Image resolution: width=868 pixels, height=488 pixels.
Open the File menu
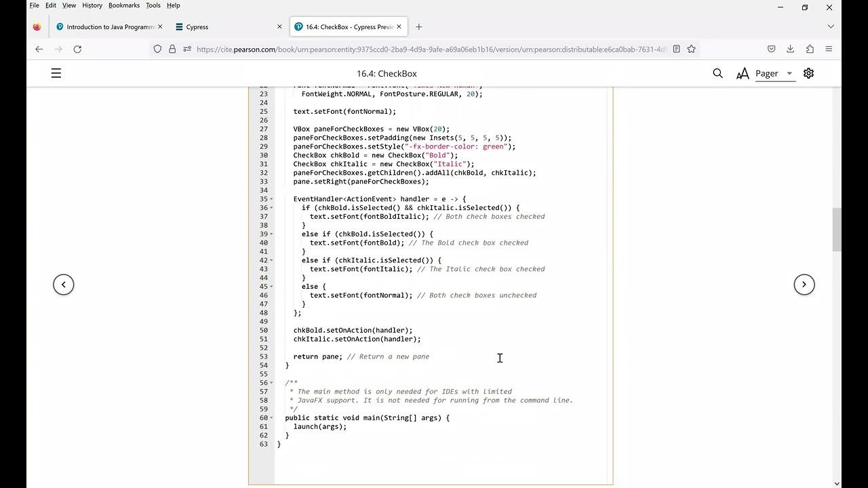click(34, 5)
